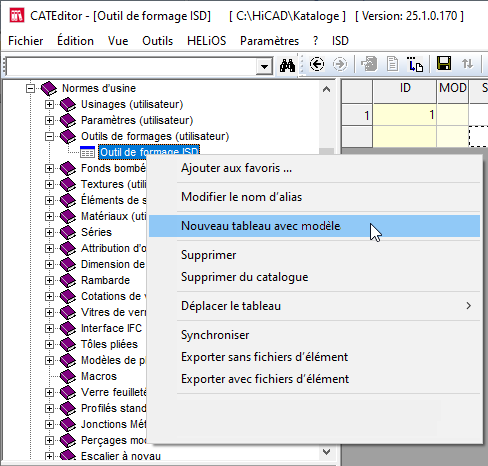Expand the Interface IFC node
The height and width of the screenshot is (466, 488).
[49, 328]
